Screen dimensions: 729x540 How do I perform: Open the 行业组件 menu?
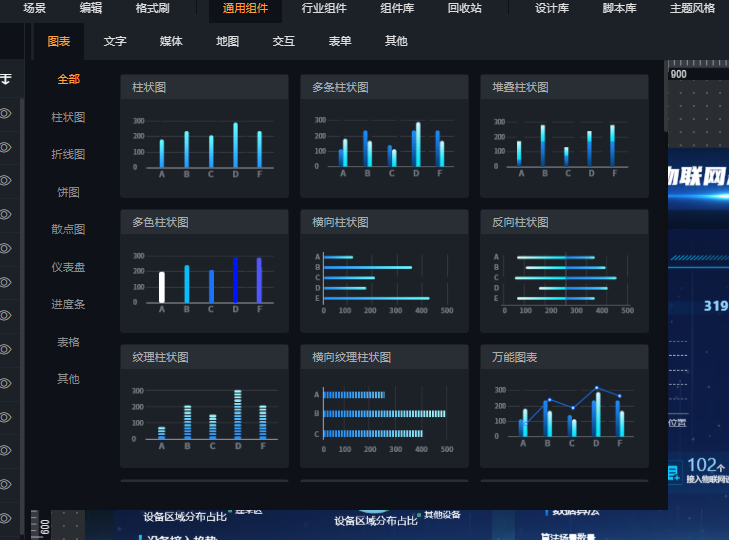(324, 8)
